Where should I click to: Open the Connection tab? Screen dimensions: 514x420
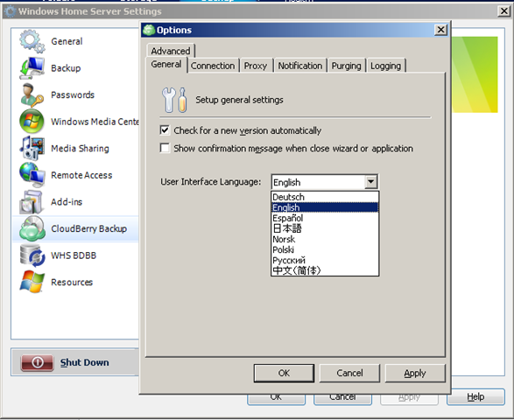click(x=213, y=66)
